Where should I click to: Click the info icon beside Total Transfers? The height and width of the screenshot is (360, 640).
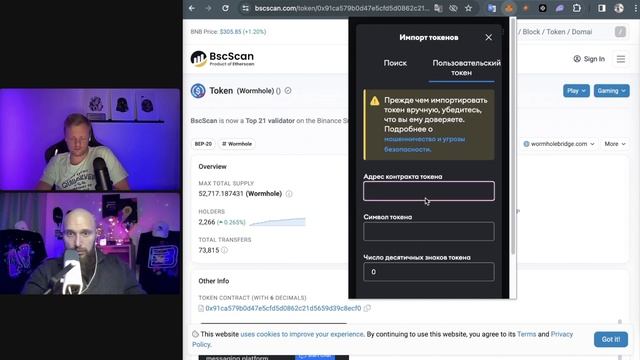[224, 250]
